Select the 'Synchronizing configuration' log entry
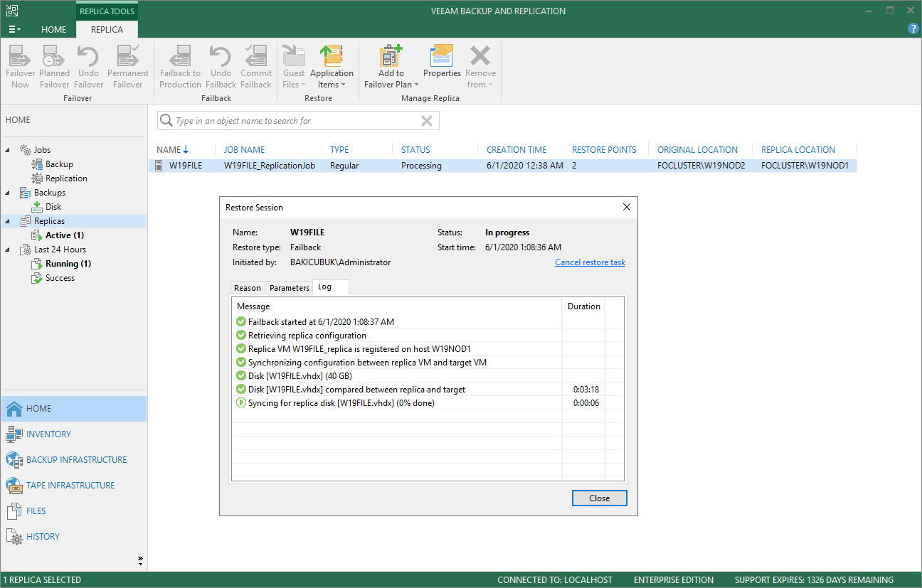Screen dimensions: 922x588 click(428, 363)
